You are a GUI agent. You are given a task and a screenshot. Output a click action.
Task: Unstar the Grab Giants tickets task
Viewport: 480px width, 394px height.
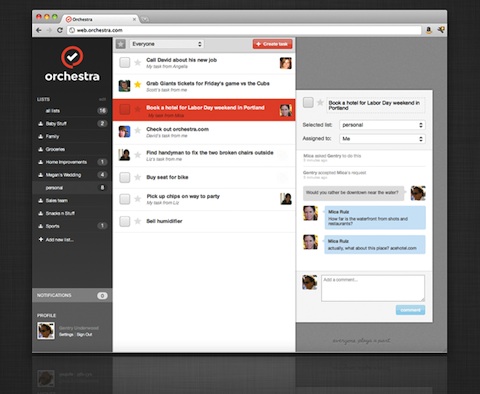click(x=138, y=85)
